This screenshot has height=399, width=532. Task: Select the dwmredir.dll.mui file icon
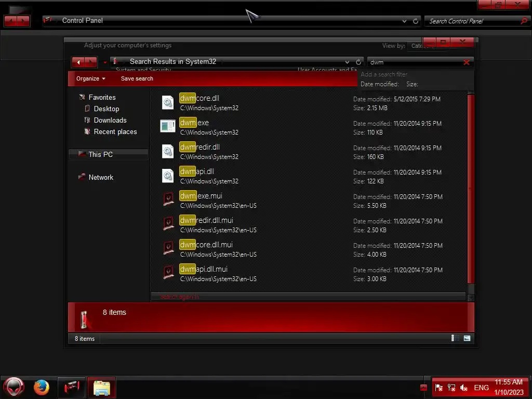pyautogui.click(x=169, y=224)
